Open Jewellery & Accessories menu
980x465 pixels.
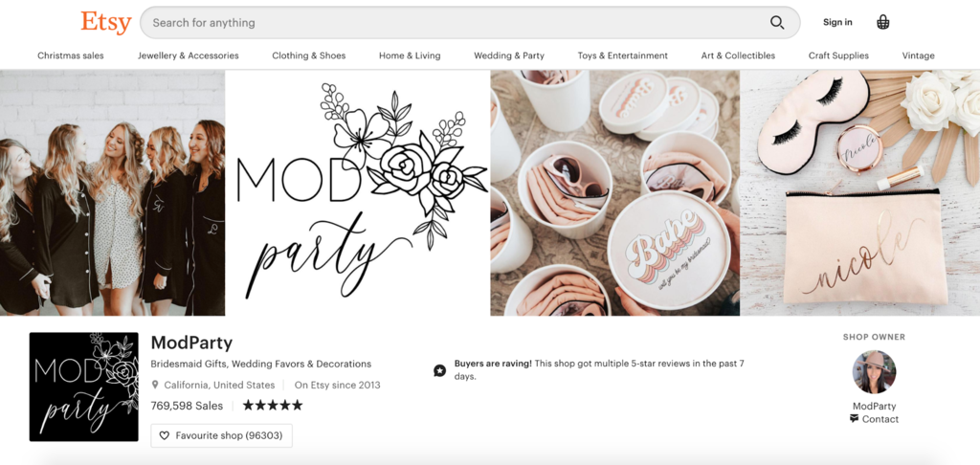tap(189, 55)
